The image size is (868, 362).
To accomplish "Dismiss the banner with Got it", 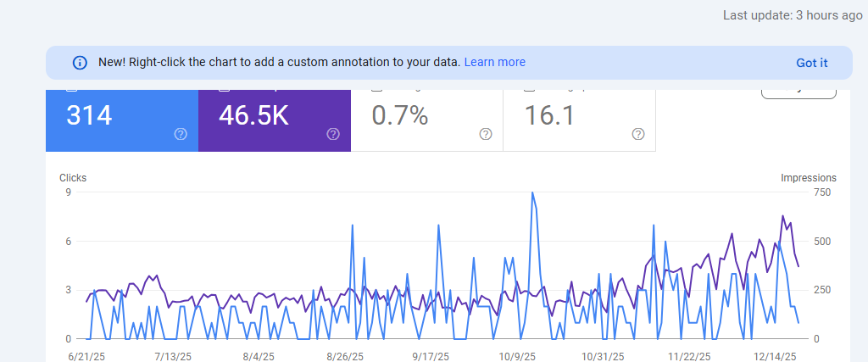I will [x=811, y=63].
